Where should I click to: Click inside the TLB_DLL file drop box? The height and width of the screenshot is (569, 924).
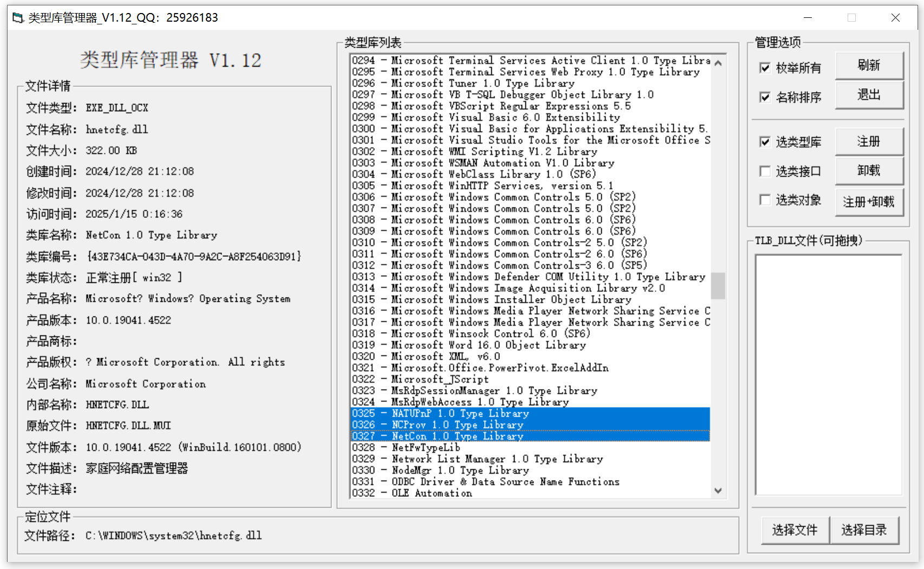[x=828, y=374]
